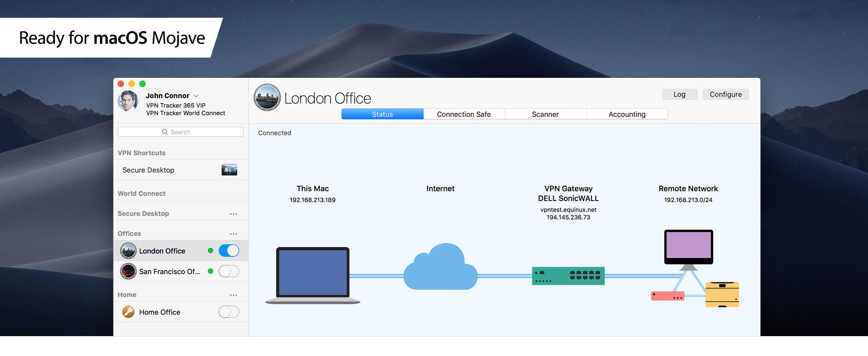
Task: Open the Home group ellipsis menu
Action: [233, 295]
